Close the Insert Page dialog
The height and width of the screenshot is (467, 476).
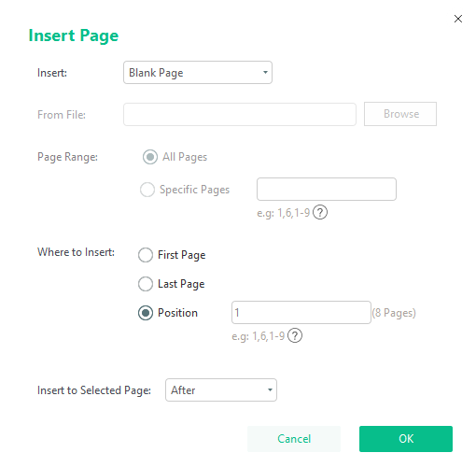[458, 19]
